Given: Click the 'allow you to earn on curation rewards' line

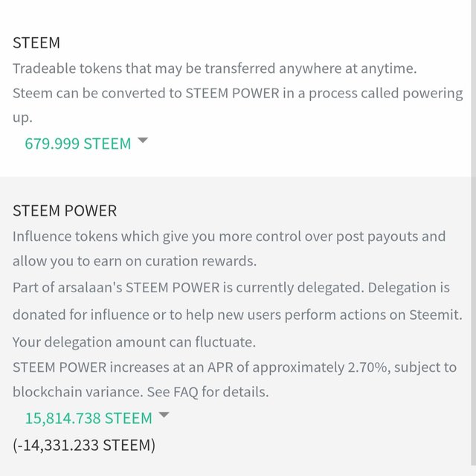Looking at the screenshot, I should coord(135,261).
